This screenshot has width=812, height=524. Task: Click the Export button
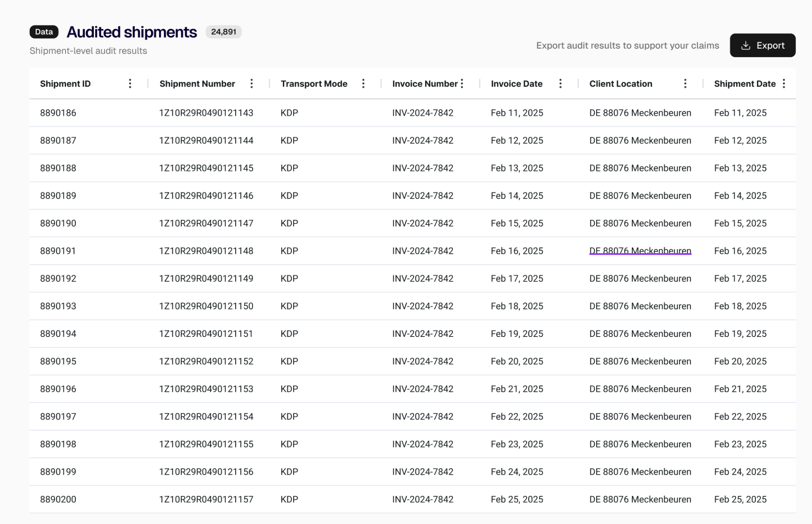763,45
